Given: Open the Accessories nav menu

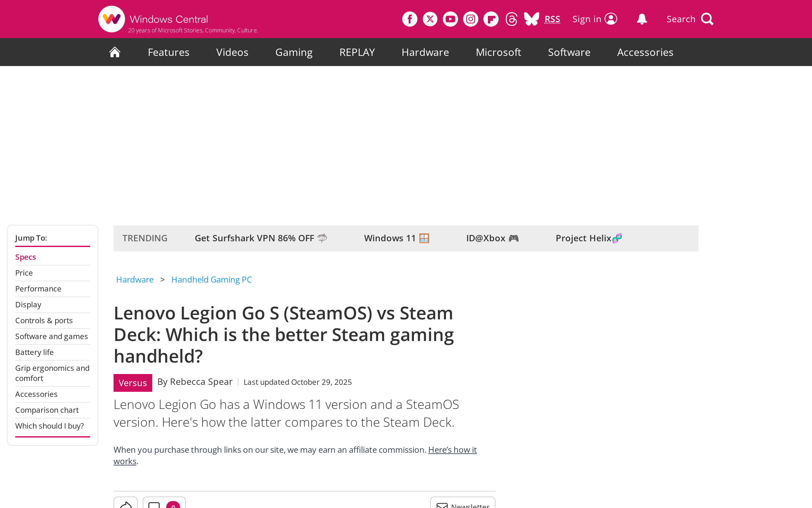Looking at the screenshot, I should (645, 52).
